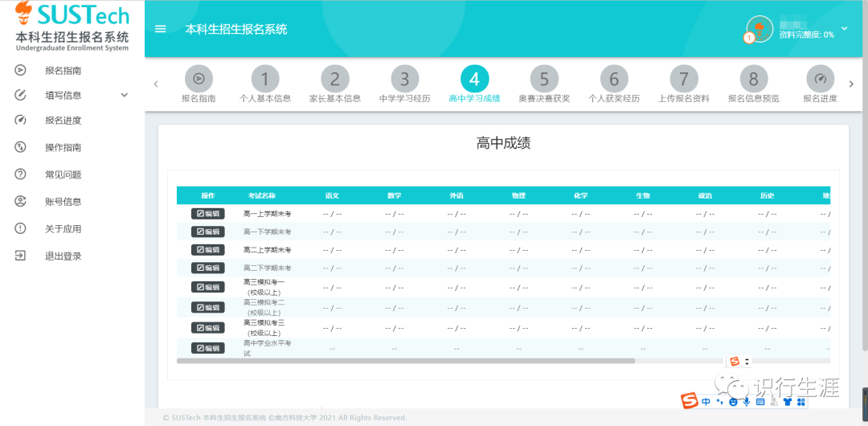The height and width of the screenshot is (426, 868).
Task: Click the 数学 column header
Action: point(395,195)
